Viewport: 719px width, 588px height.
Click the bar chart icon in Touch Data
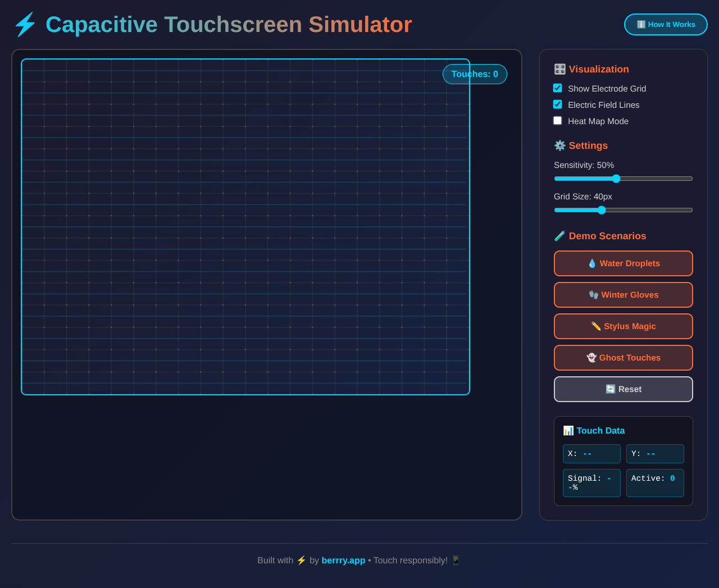[567, 430]
